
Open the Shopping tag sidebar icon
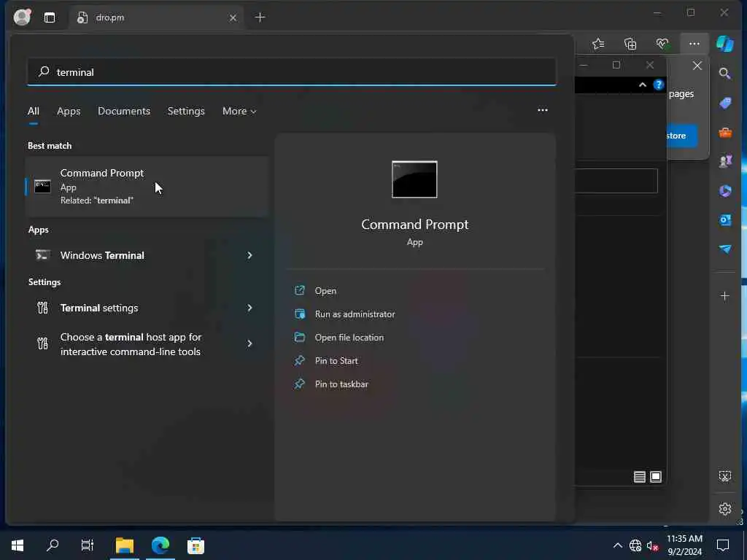pos(725,103)
